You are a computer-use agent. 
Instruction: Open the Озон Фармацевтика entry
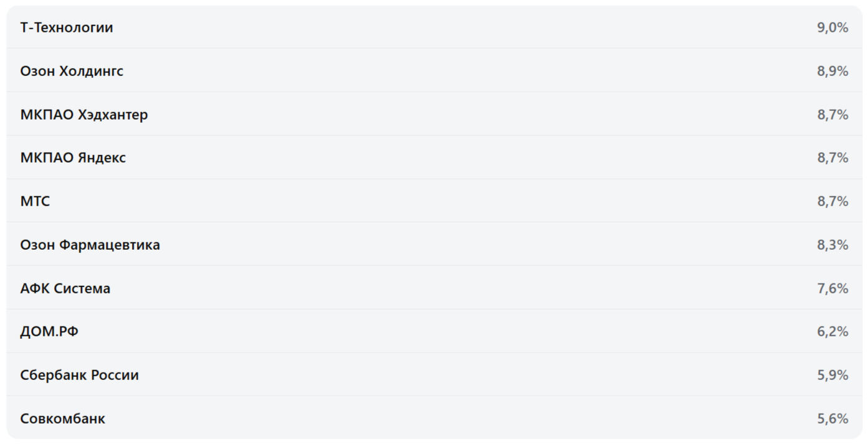point(90,245)
